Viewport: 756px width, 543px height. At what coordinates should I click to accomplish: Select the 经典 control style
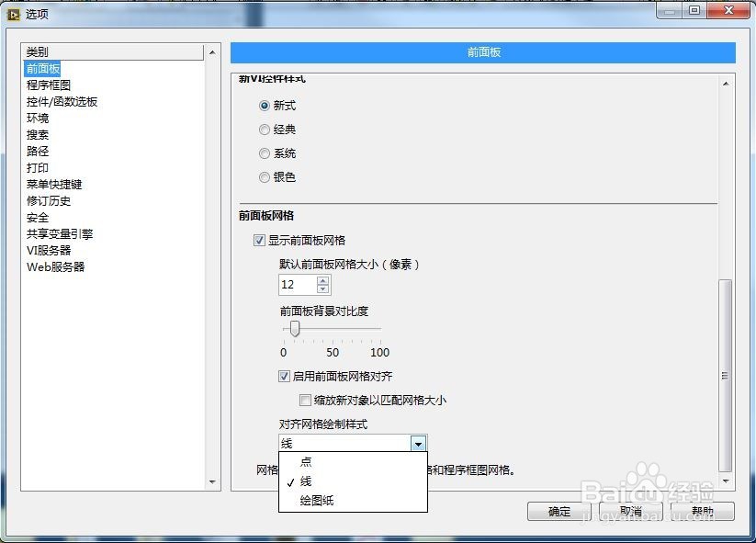(265, 130)
